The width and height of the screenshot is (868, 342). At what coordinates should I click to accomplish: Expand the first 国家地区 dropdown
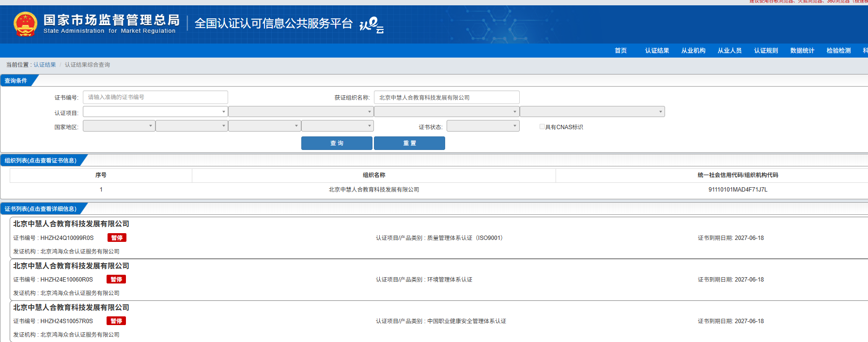pyautogui.click(x=119, y=126)
